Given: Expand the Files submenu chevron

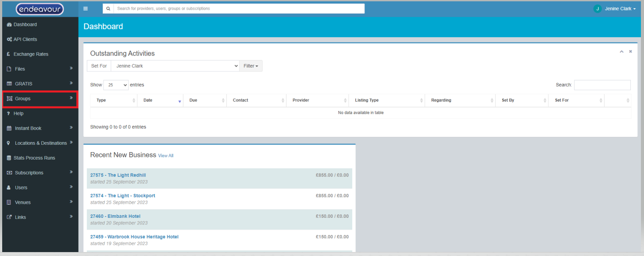Looking at the screenshot, I should tap(71, 68).
